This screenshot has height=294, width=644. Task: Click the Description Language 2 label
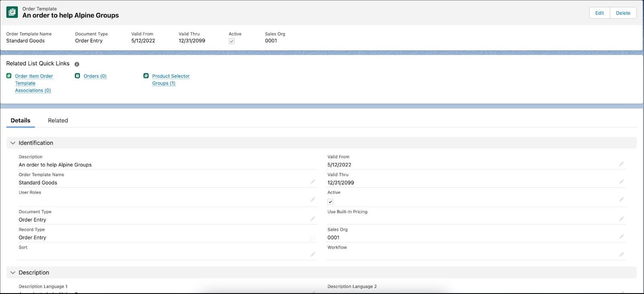click(352, 286)
